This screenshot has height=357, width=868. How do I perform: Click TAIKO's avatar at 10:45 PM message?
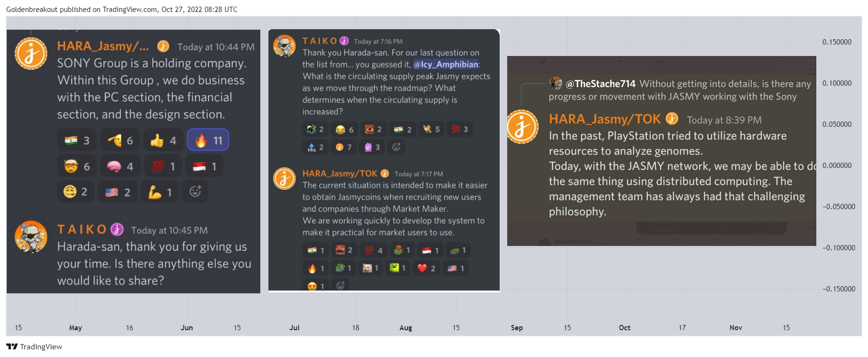click(x=31, y=237)
